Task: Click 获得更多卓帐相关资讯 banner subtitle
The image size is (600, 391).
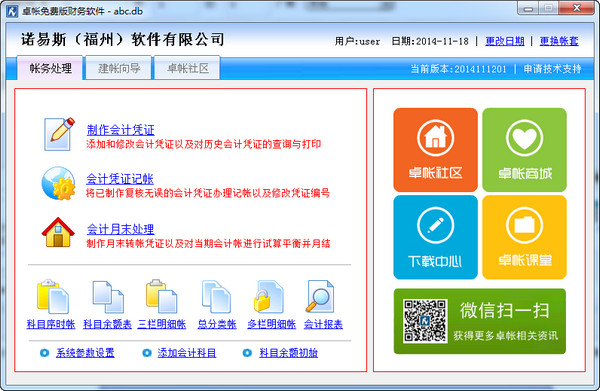Action: (506, 336)
